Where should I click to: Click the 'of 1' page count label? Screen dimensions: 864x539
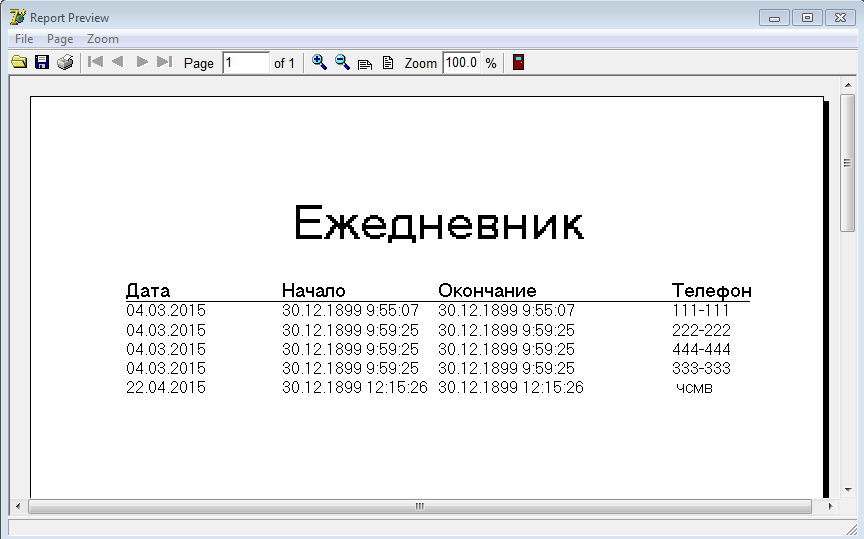click(284, 63)
